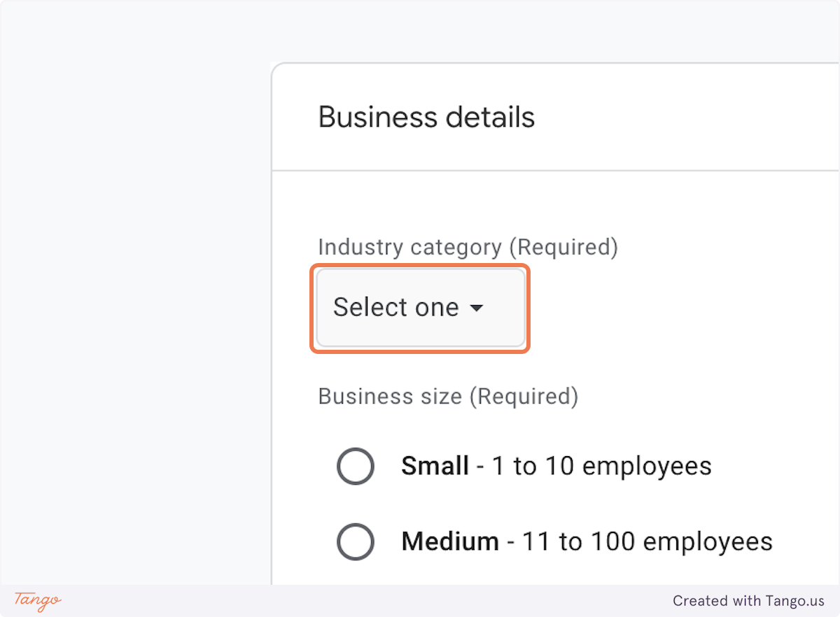840x617 pixels.
Task: Click the Medium radio button circle
Action: [356, 541]
